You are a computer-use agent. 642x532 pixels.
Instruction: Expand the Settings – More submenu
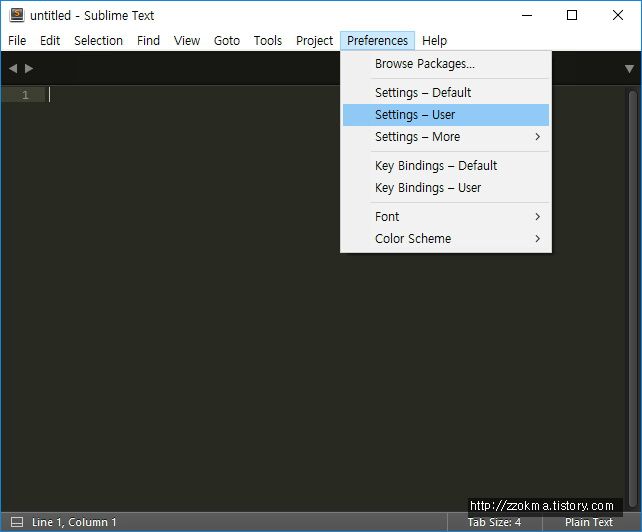point(446,137)
